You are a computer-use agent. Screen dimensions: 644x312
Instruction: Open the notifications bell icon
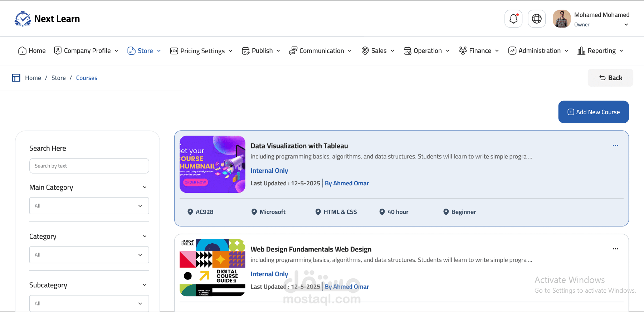tap(513, 19)
